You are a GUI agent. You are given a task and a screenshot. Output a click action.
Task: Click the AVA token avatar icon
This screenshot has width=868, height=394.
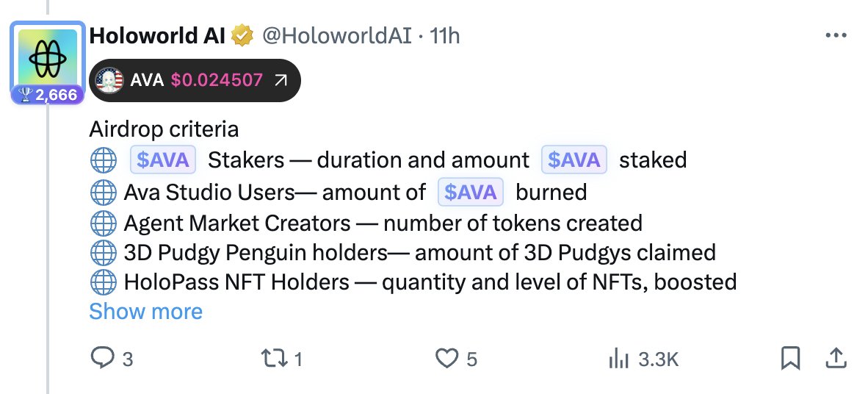[109, 80]
